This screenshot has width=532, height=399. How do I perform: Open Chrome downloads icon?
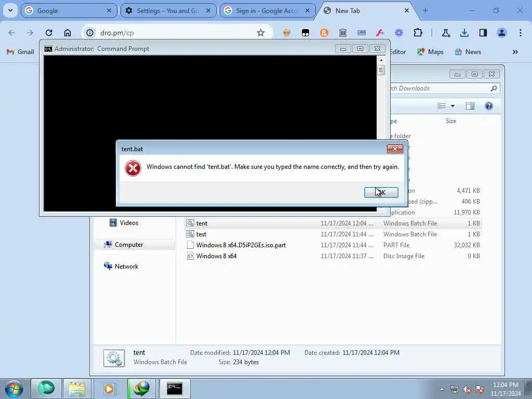click(464, 33)
